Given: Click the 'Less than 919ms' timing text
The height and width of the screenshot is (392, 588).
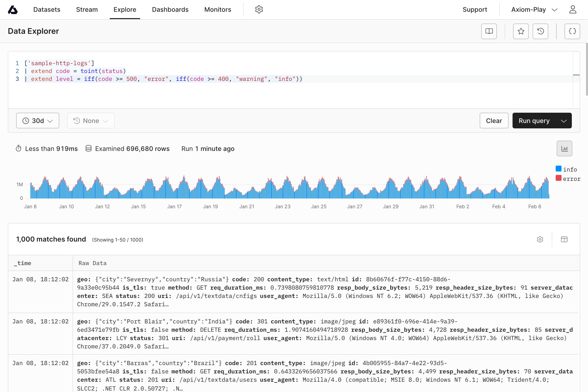Looking at the screenshot, I should point(51,149).
